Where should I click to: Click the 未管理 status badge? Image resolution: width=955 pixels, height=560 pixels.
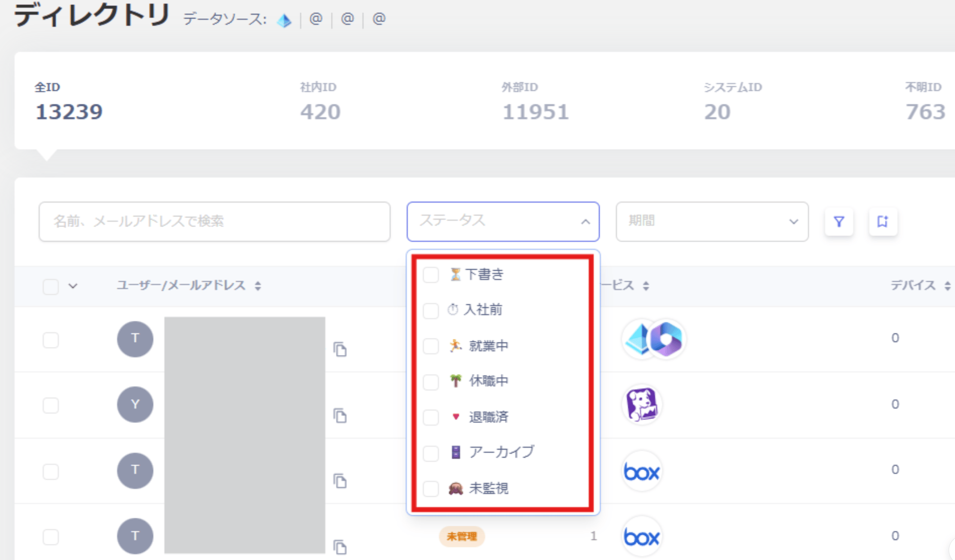[x=462, y=536]
